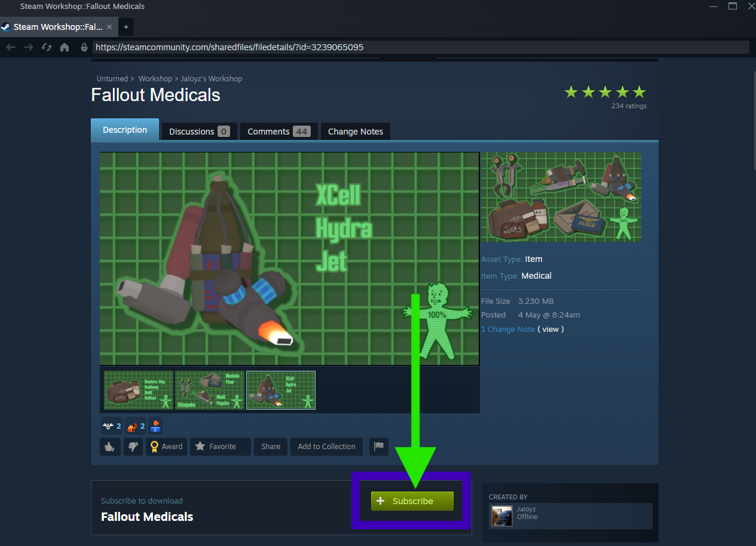The height and width of the screenshot is (546, 756).
Task: Click the main XCell Hydra Jet preview image
Action: (289, 258)
